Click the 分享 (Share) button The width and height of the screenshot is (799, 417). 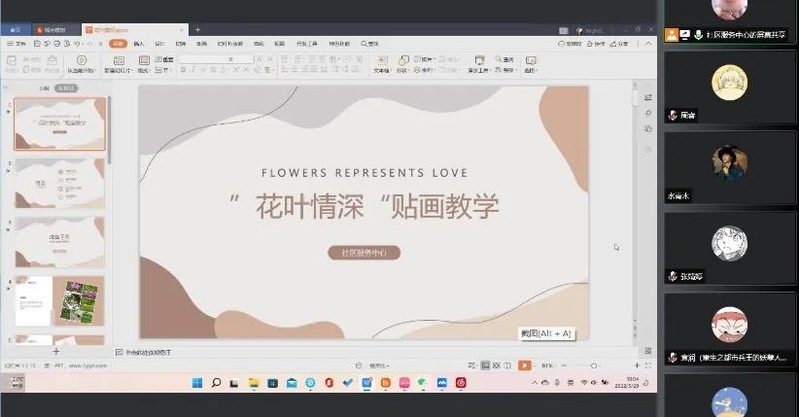tap(619, 44)
